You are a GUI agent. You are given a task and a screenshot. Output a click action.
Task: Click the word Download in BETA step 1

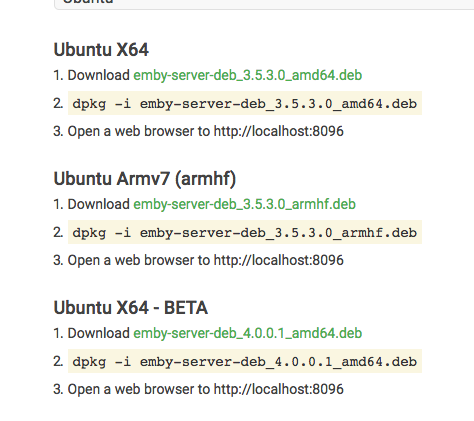pos(99,333)
